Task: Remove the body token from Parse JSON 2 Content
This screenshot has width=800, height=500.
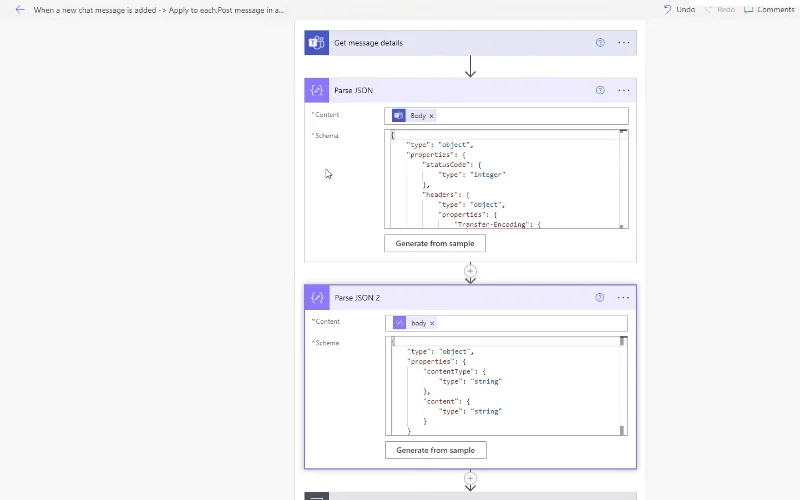Action: click(x=432, y=323)
